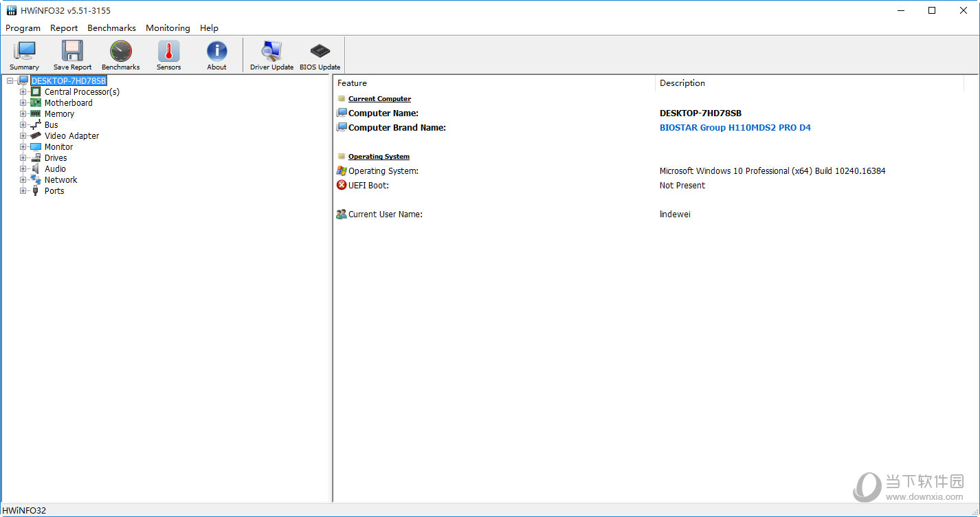Click the bold DESKTOP-7HD78SB description value
This screenshot has height=517, width=980.
pos(700,113)
